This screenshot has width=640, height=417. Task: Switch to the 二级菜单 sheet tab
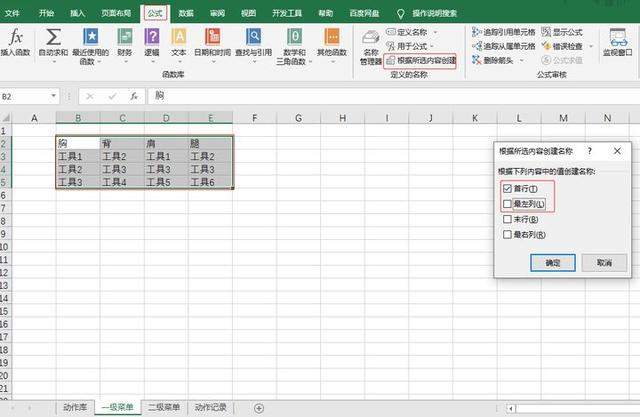[164, 408]
